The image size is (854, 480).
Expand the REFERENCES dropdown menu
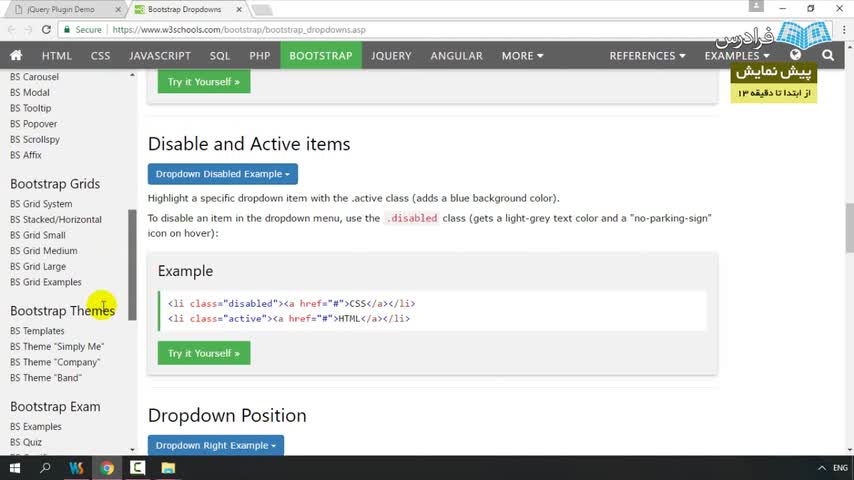click(x=647, y=56)
